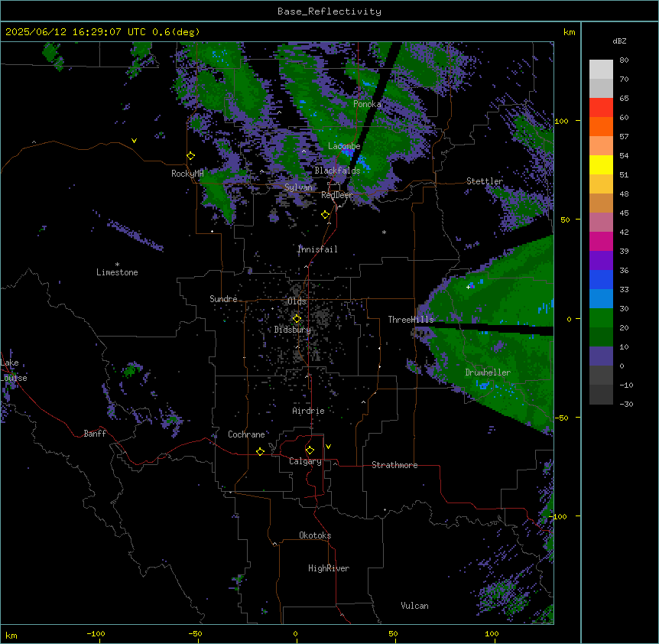
Task: Pick the dark green 10-20 dBZ swatch
Action: (601, 337)
